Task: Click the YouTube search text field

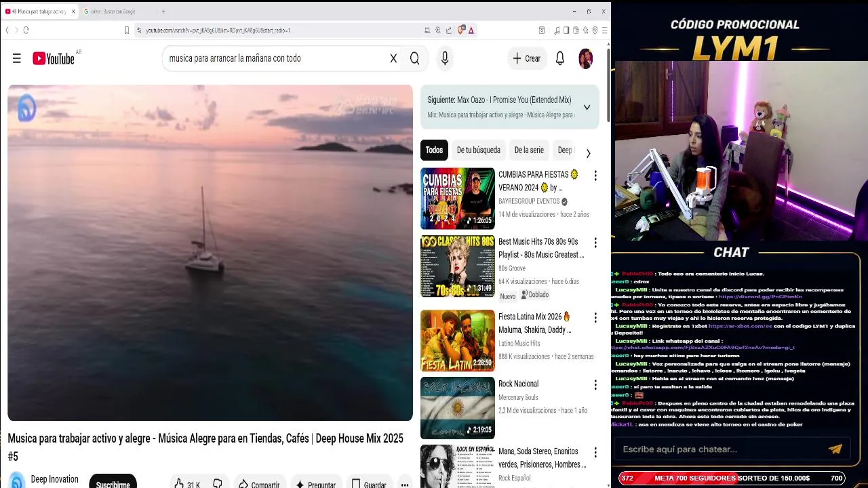Action: [275, 59]
